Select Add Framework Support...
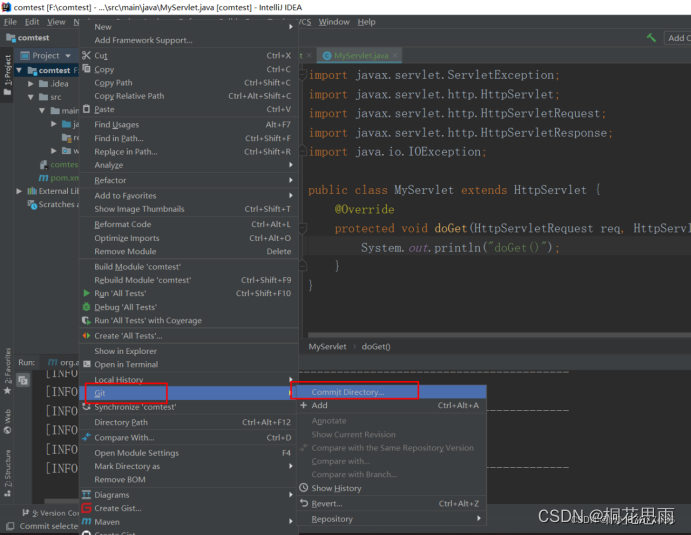 coord(189,40)
